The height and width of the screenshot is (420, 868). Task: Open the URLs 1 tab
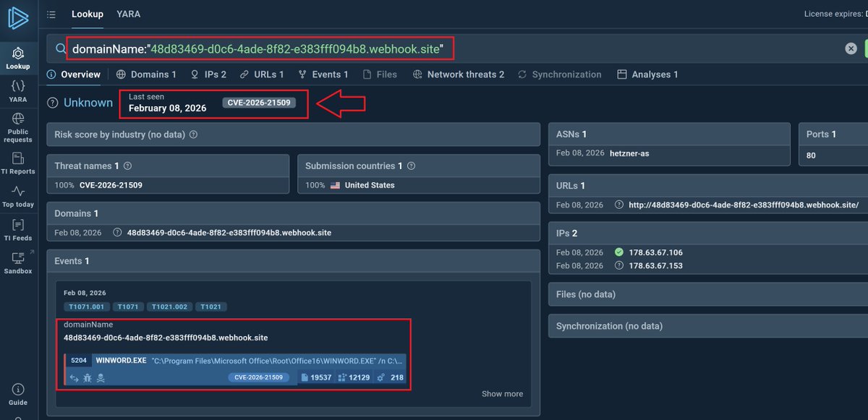pos(262,74)
